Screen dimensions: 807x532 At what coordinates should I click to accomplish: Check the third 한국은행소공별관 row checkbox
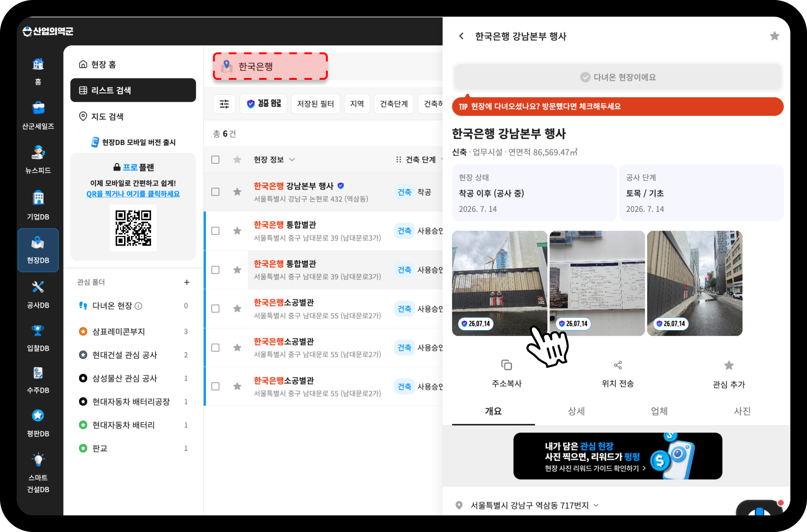tap(215, 386)
